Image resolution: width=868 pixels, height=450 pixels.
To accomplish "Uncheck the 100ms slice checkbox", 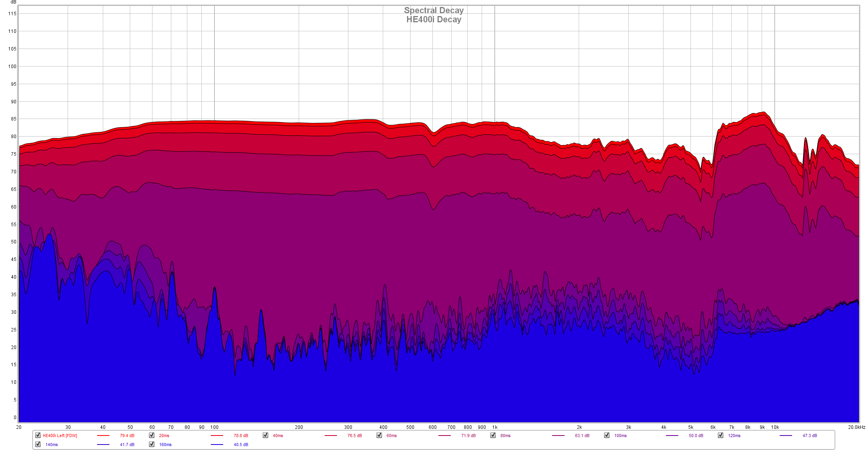I will (607, 435).
